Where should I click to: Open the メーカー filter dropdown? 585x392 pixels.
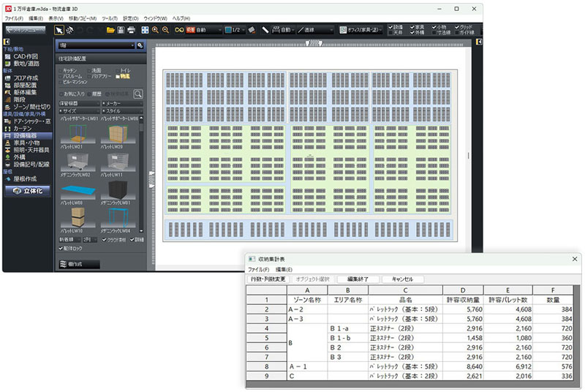[121, 103]
